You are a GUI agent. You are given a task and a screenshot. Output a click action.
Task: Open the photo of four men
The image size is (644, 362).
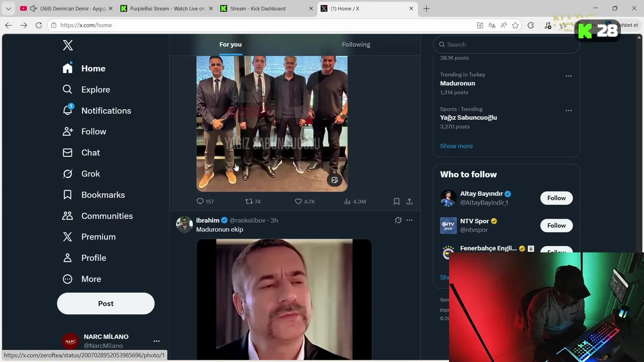pos(272,123)
